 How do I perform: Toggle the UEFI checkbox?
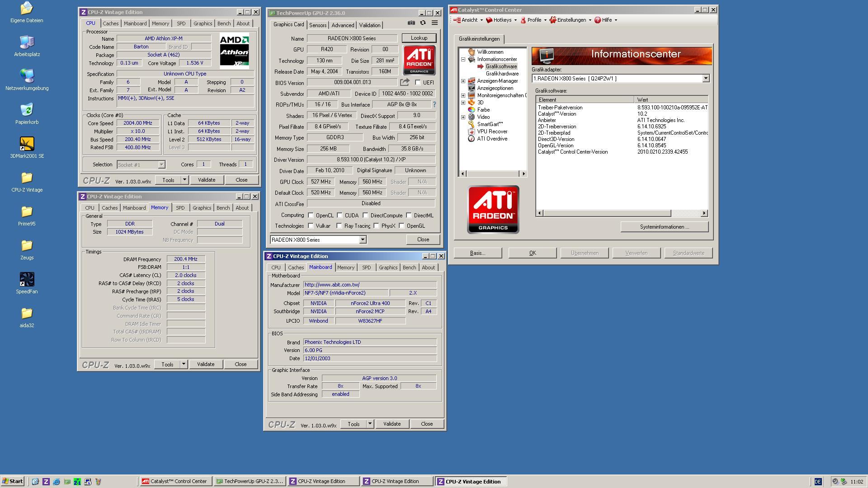418,83
